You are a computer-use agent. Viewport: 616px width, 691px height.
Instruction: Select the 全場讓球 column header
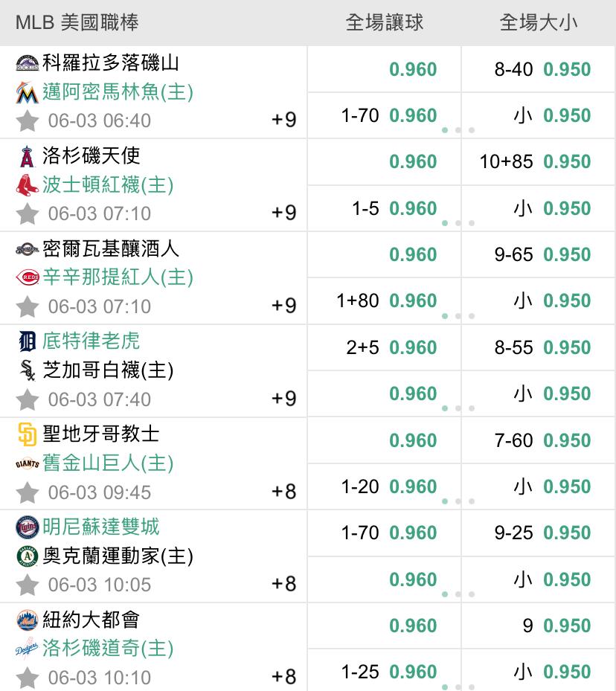[x=384, y=23]
